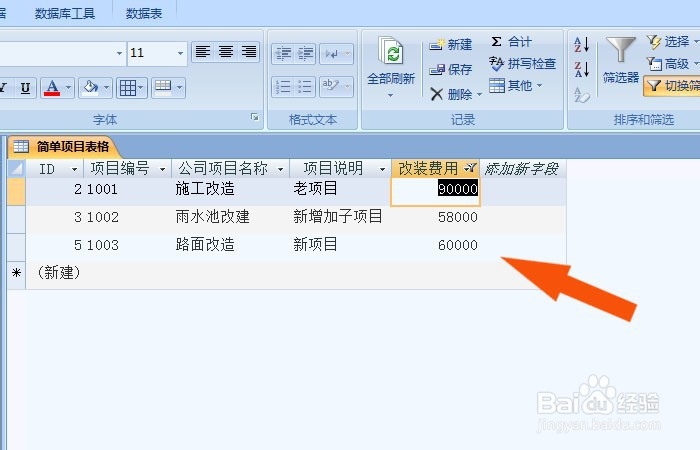Screen dimensions: 700x450
Task: Click 改装费用 column filter icon
Action: tap(470, 168)
